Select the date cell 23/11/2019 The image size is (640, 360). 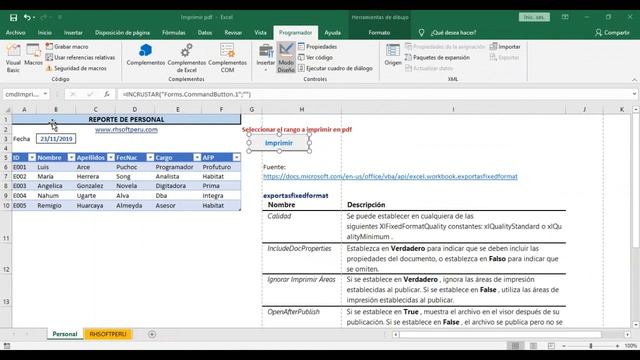(x=56, y=139)
